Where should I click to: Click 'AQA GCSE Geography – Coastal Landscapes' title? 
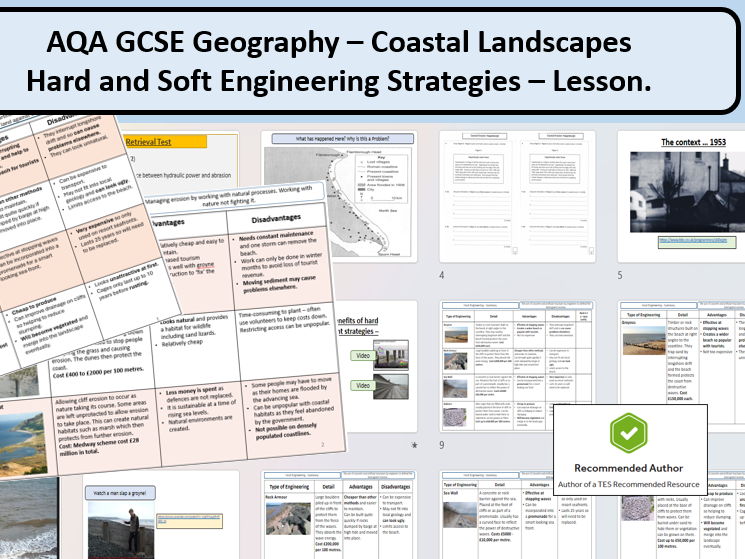(x=339, y=42)
